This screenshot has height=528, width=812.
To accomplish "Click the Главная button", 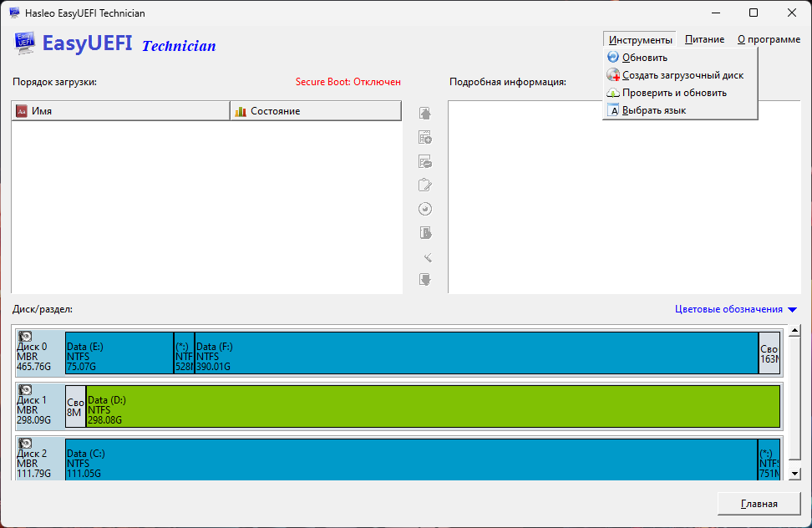I will coord(759,504).
